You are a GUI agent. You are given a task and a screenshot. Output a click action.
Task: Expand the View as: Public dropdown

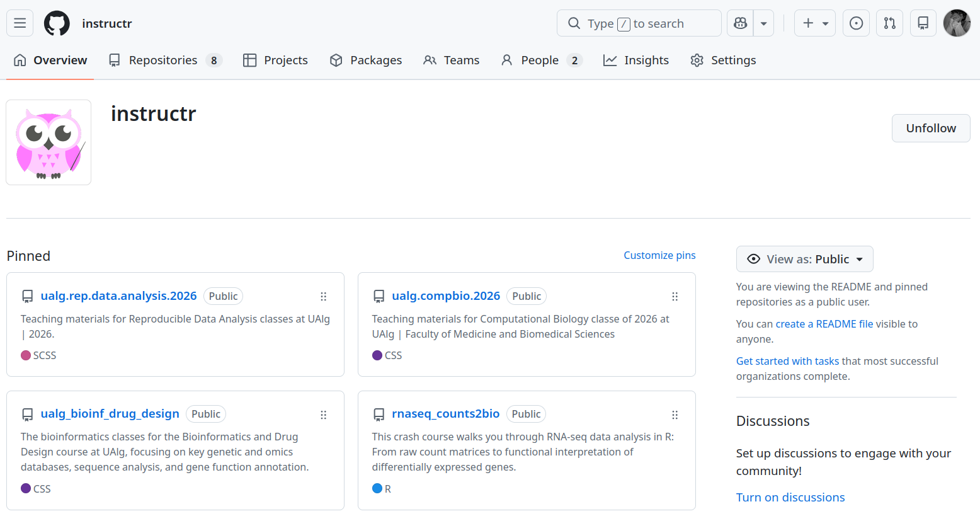(x=804, y=259)
